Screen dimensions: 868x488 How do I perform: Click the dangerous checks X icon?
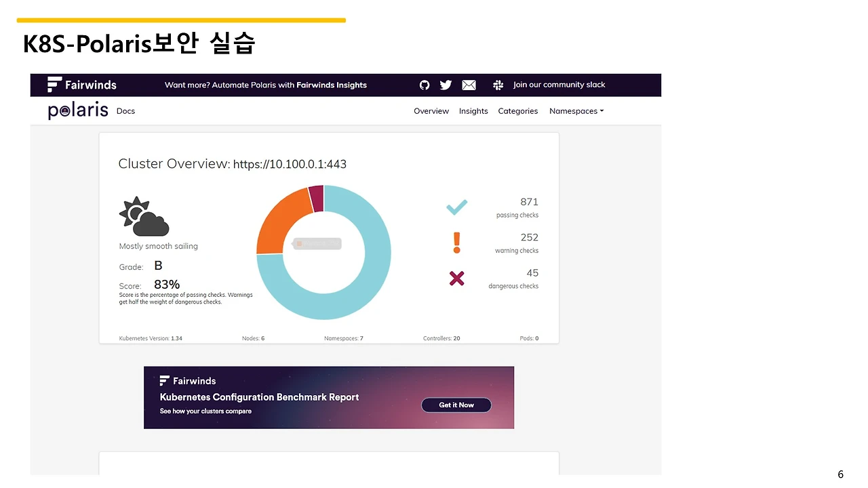pos(457,278)
